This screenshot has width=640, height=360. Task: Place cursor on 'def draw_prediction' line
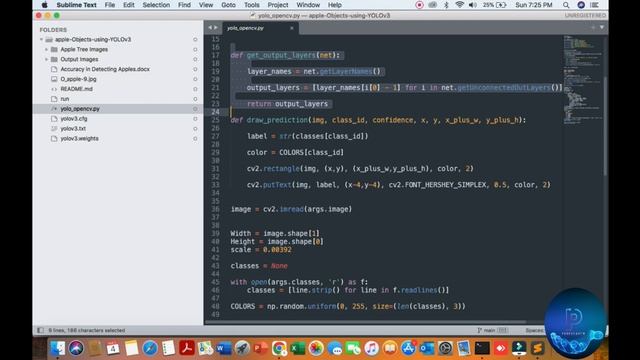pyautogui.click(x=378, y=120)
